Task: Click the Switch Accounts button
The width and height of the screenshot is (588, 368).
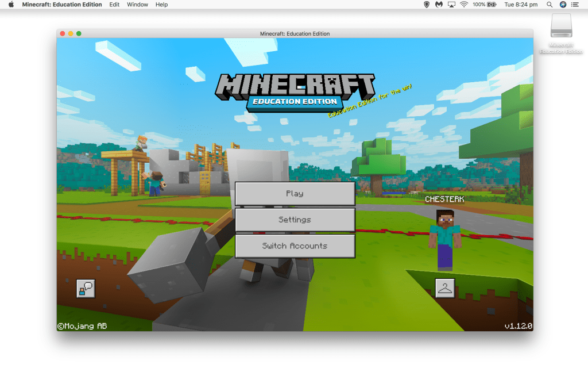Action: [295, 246]
